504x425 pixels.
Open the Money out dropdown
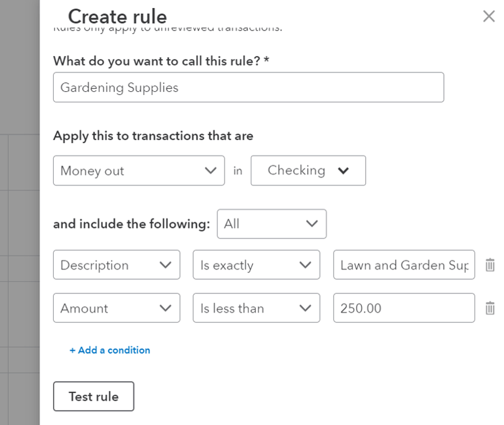pyautogui.click(x=138, y=170)
